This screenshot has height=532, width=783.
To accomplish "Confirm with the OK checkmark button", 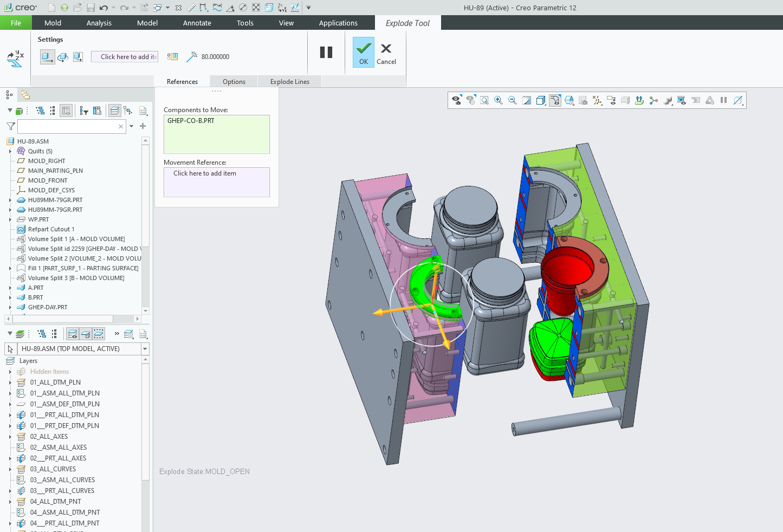I will click(x=363, y=53).
